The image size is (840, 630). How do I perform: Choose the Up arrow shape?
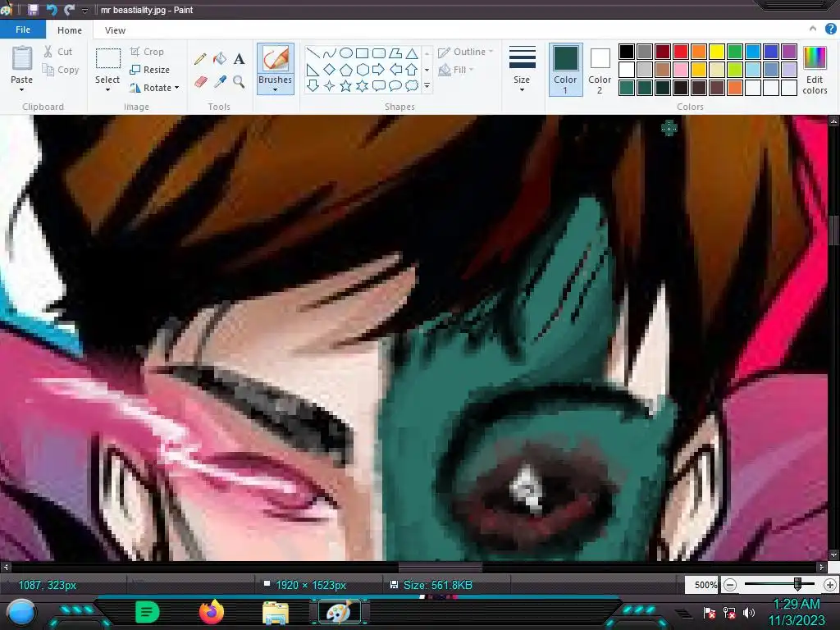[412, 70]
